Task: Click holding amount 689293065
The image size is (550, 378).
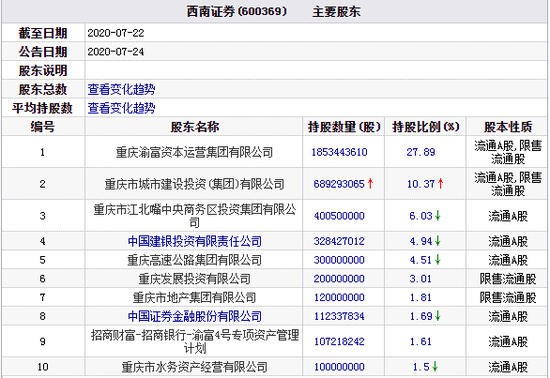Action: click(x=339, y=184)
